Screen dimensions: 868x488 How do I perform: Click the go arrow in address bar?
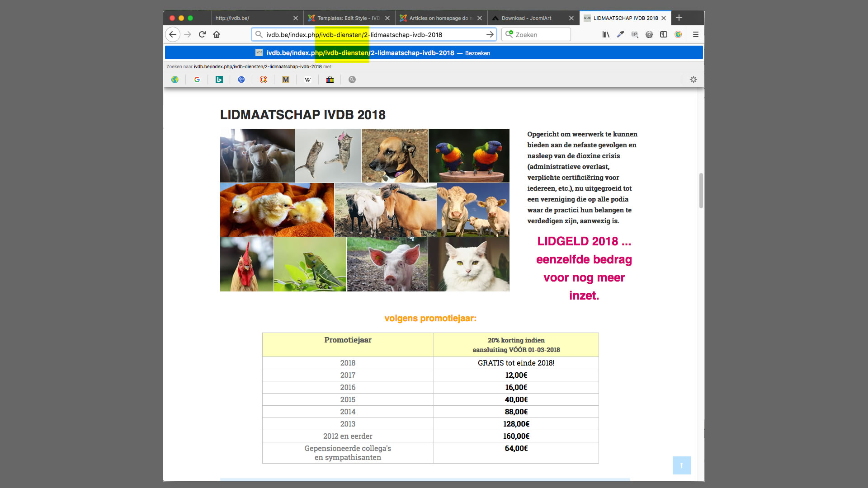(490, 34)
